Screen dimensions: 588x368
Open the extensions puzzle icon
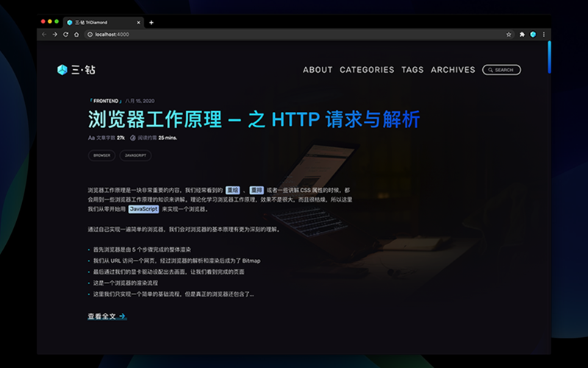click(x=522, y=35)
